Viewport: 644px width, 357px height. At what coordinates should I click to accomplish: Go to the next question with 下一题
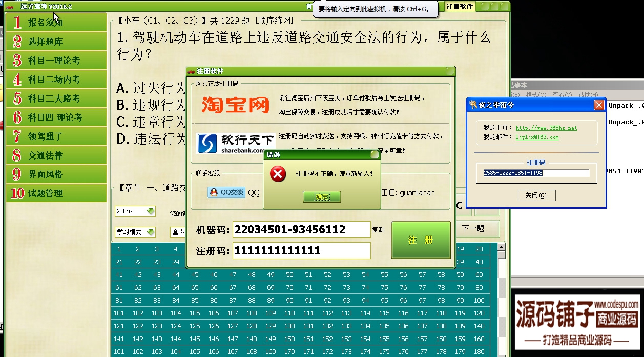point(473,228)
